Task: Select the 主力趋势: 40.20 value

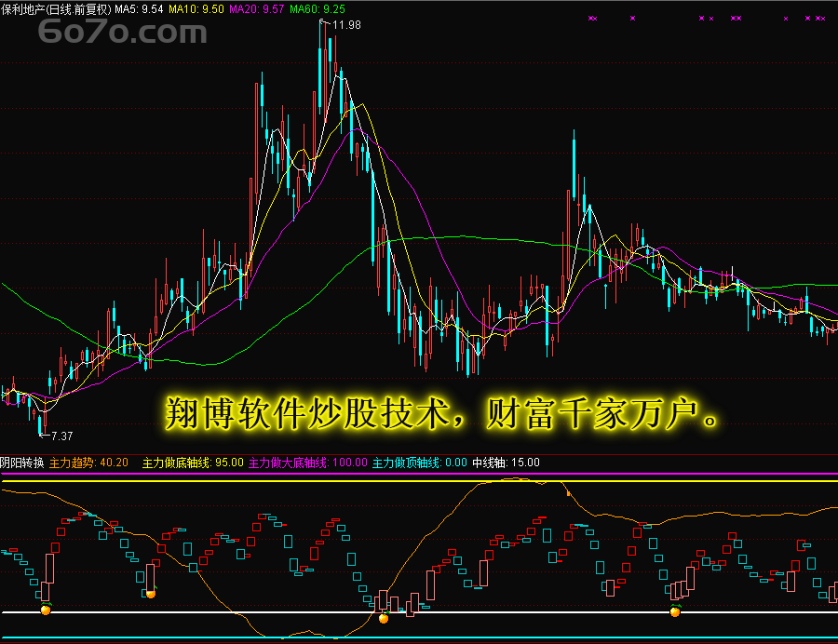Action: (88, 463)
